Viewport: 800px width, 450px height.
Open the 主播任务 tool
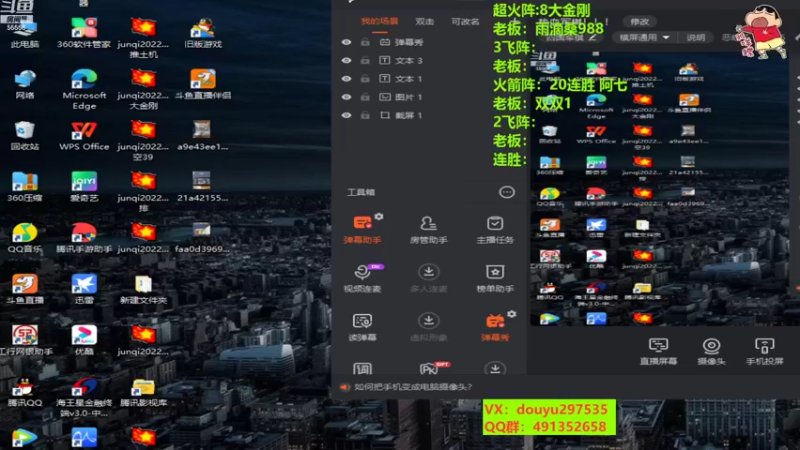coord(495,229)
